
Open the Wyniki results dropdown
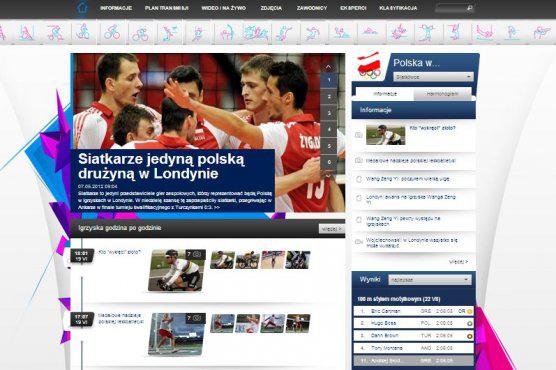click(x=430, y=280)
